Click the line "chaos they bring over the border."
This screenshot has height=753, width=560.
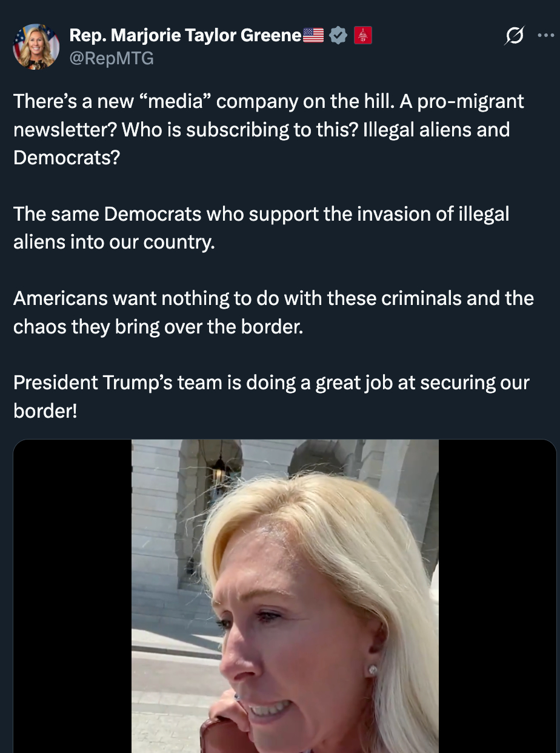158,326
